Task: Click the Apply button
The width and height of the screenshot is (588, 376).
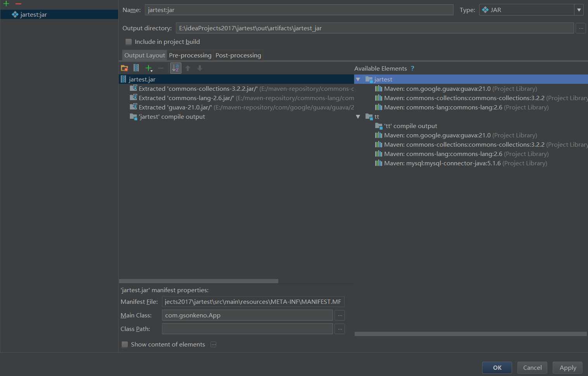Action: click(568, 367)
